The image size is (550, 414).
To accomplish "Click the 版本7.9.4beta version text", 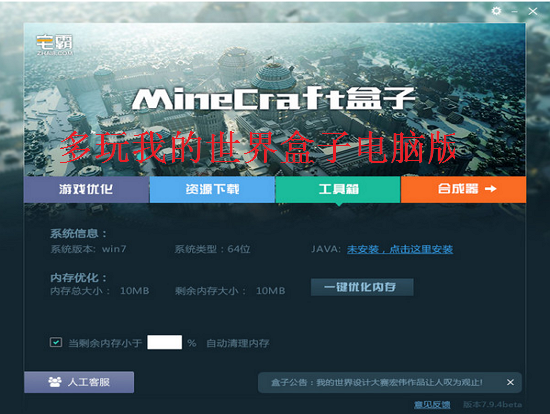I will click(x=492, y=405).
